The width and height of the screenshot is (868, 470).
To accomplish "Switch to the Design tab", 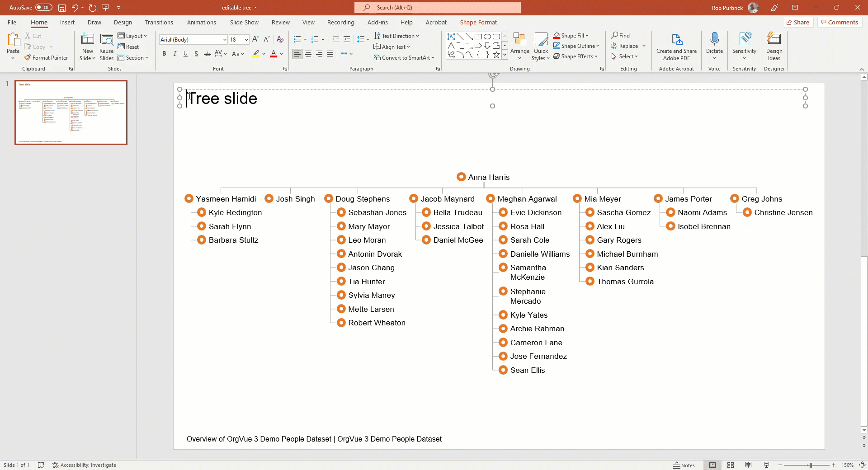I will coord(123,22).
